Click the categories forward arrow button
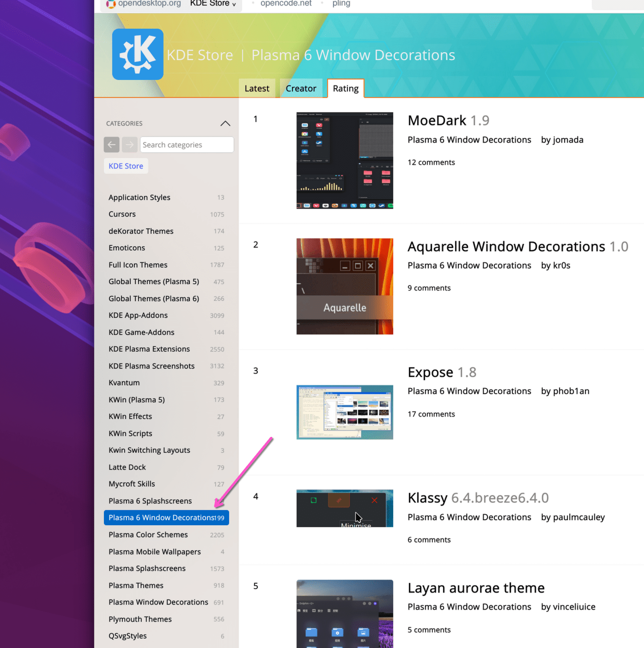The height and width of the screenshot is (648, 644). click(x=130, y=145)
